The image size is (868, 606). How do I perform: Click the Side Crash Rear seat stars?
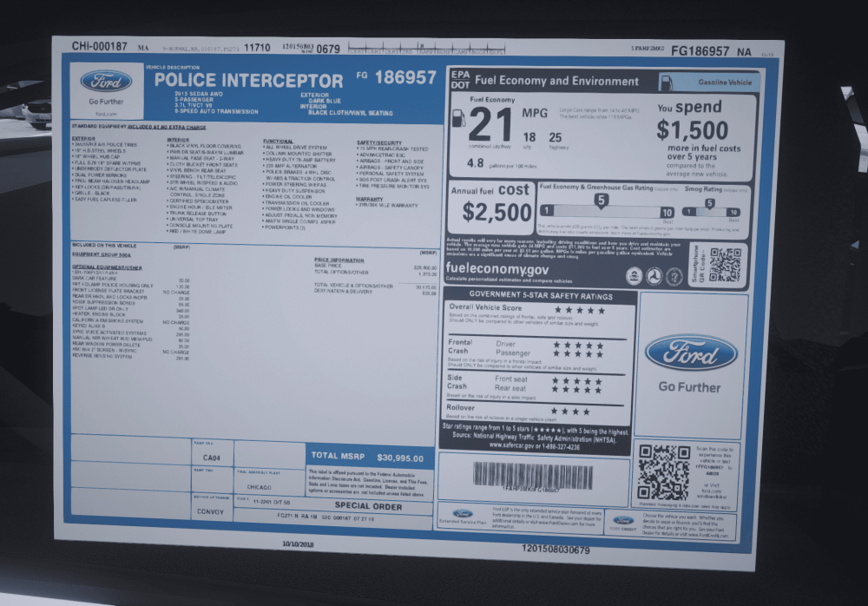coord(577,390)
